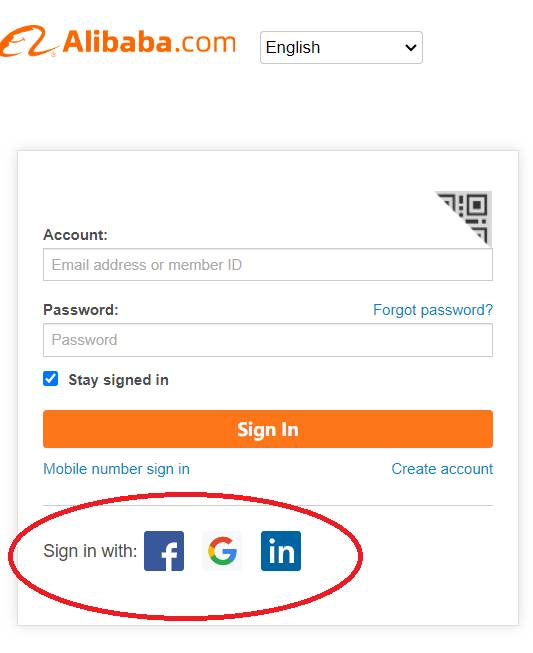Click the 'Password:' field label
This screenshot has width=533, height=653.
81,310
